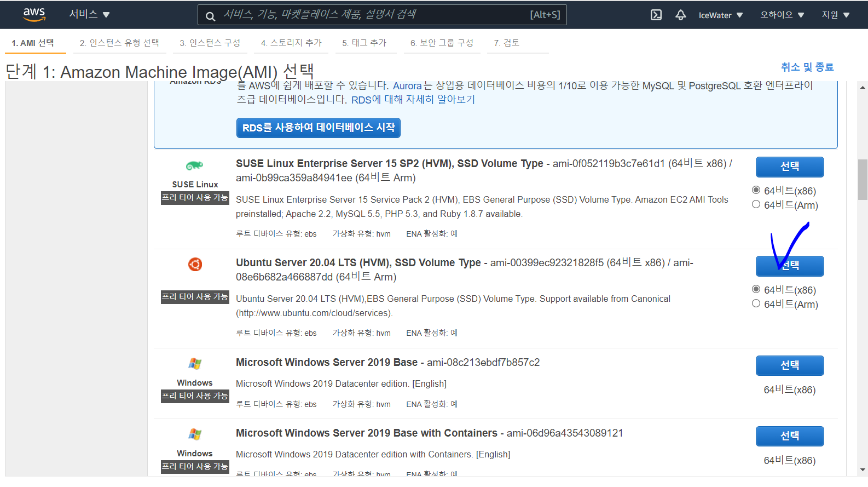Click 취소 및 종료 link
This screenshot has height=487, width=868.
click(807, 67)
